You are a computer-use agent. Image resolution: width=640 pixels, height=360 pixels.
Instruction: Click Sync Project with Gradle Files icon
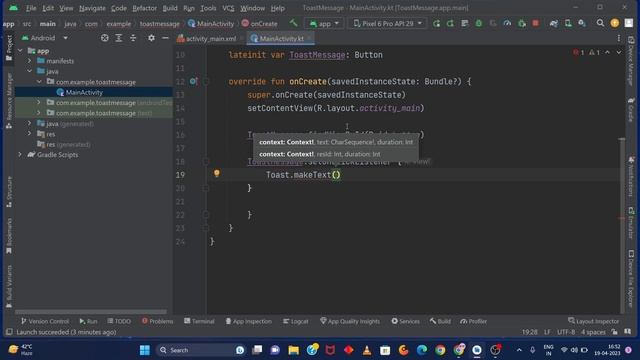click(x=554, y=23)
